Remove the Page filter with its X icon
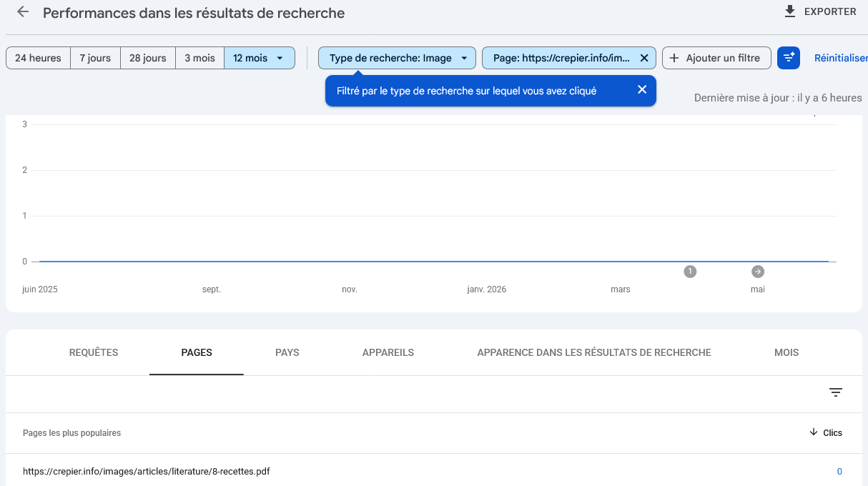The image size is (868, 486). click(x=644, y=58)
